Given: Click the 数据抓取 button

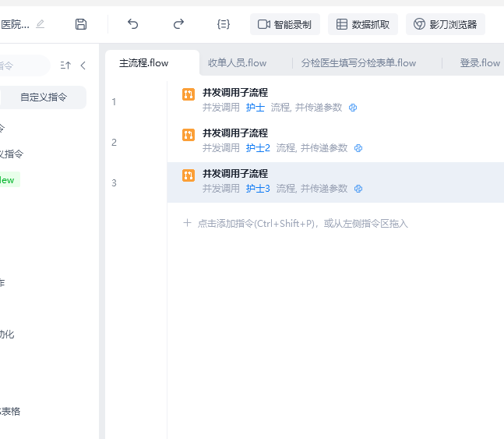Looking at the screenshot, I should click(363, 24).
